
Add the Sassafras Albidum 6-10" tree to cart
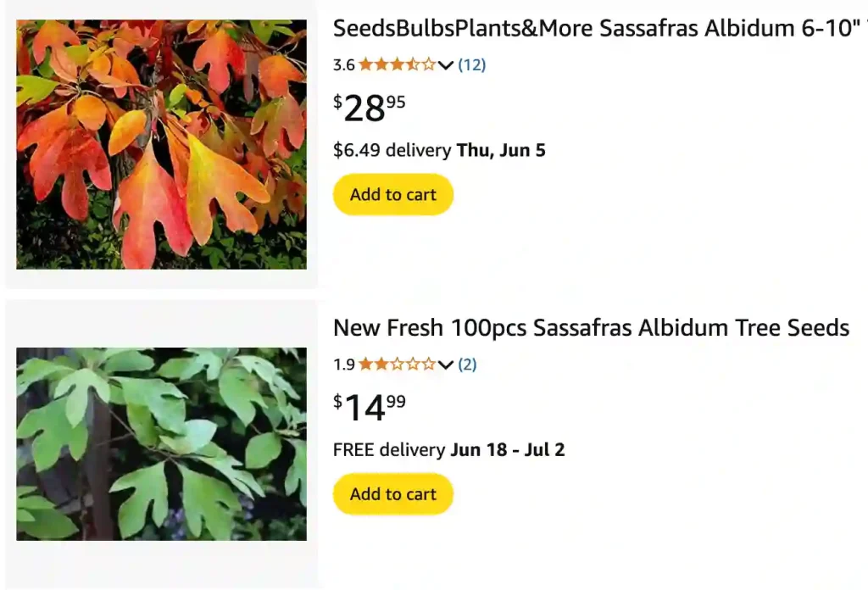click(392, 194)
